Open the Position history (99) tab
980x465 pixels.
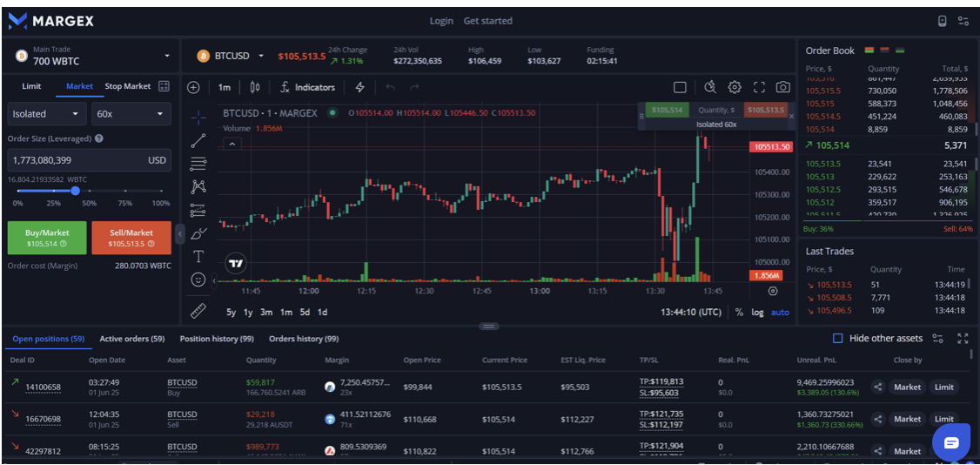point(217,338)
